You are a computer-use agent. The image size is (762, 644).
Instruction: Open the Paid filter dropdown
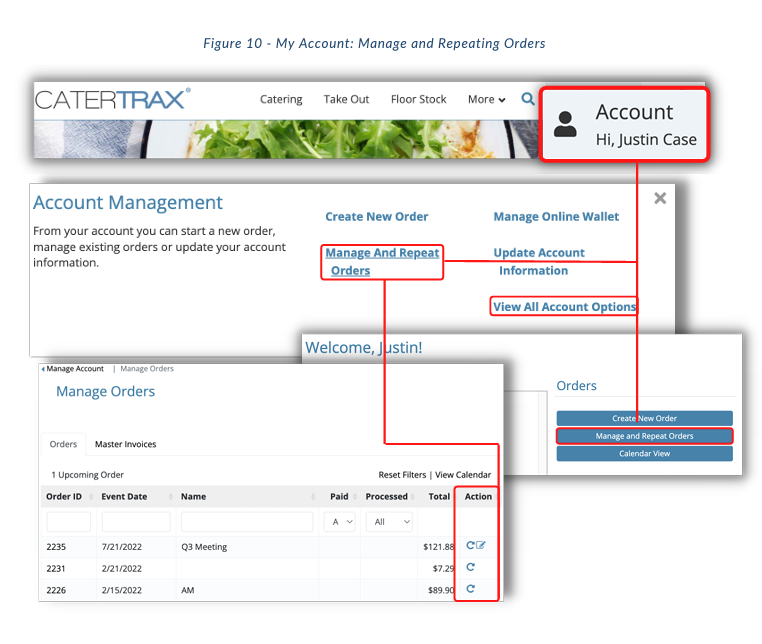340,522
